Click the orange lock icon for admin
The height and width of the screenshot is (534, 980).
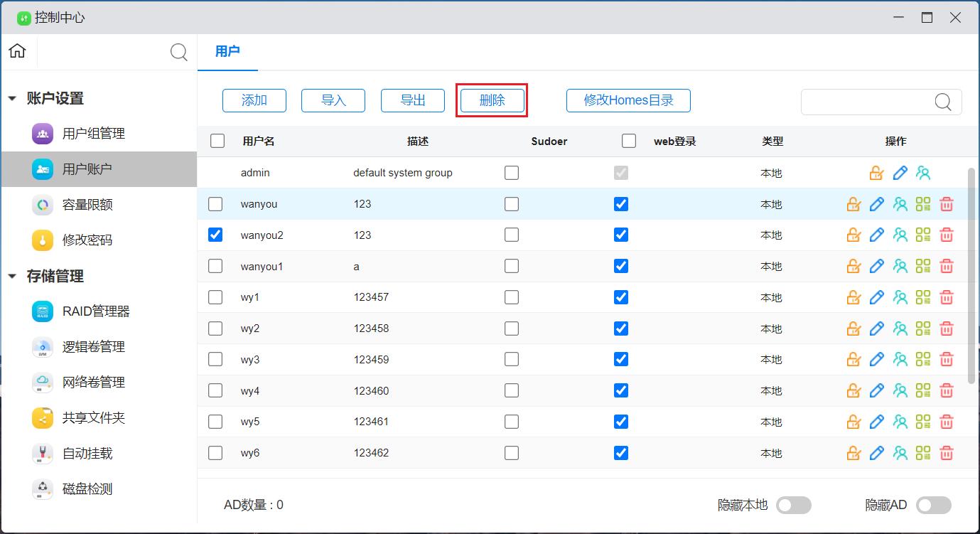click(x=876, y=173)
